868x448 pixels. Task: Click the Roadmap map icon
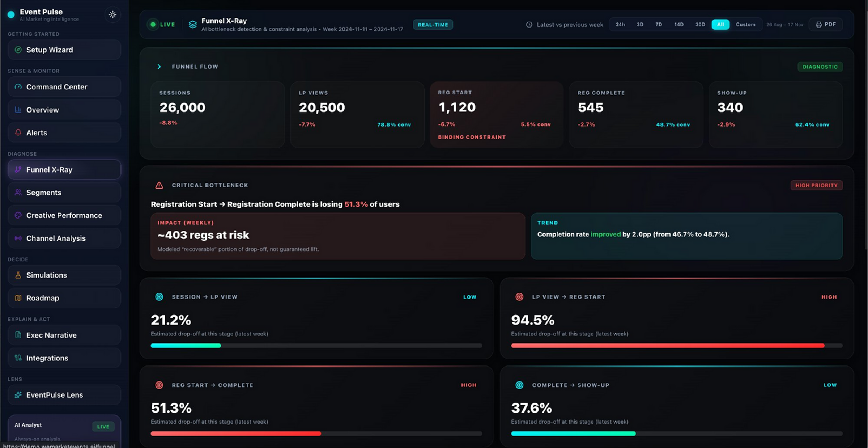[x=18, y=298]
